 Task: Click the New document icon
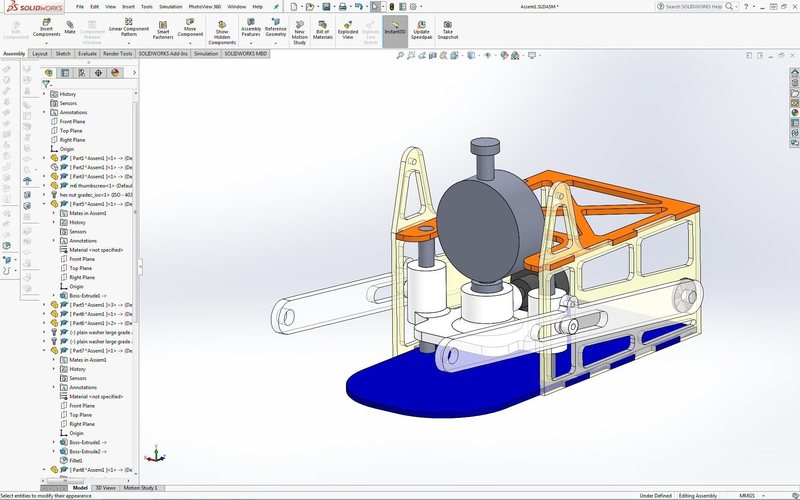click(294, 7)
